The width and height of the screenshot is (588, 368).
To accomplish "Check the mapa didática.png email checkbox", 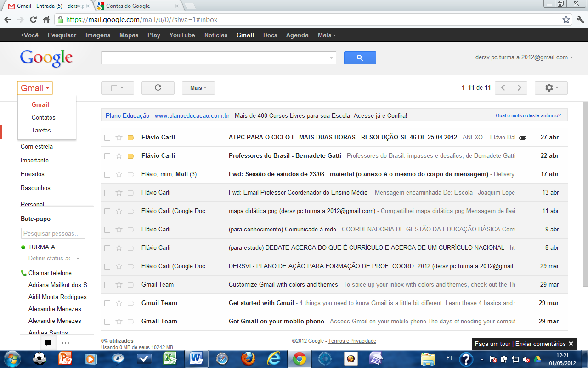I will [107, 211].
